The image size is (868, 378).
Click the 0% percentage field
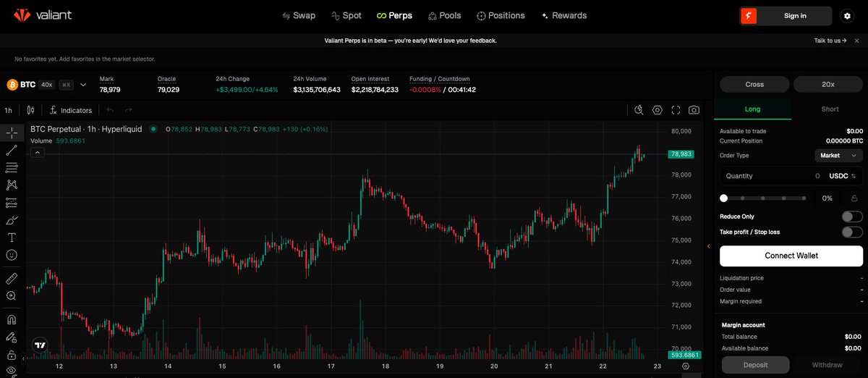coord(827,198)
